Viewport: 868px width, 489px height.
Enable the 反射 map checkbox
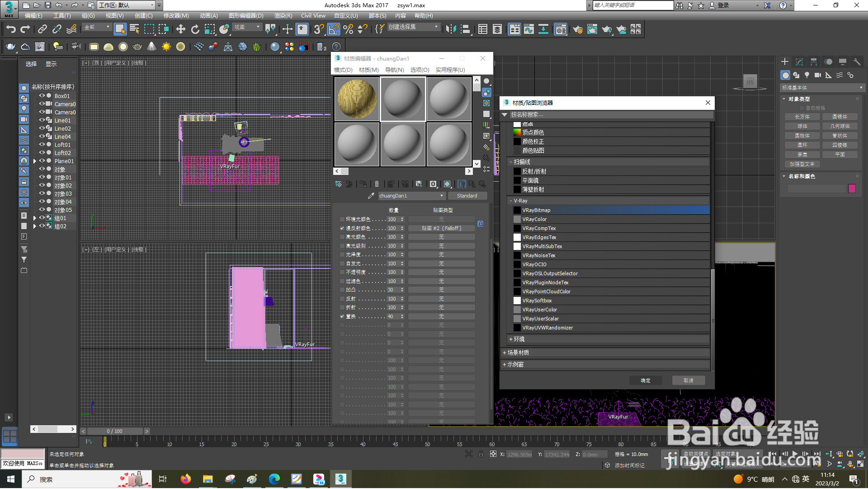coord(342,299)
